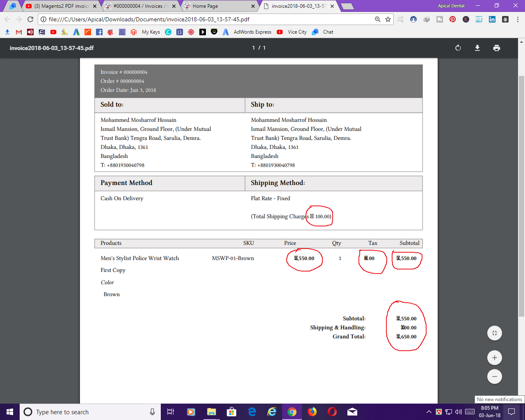Rotate the PDF clockwise
Viewport: 525px width, 420px height.
pos(458,48)
